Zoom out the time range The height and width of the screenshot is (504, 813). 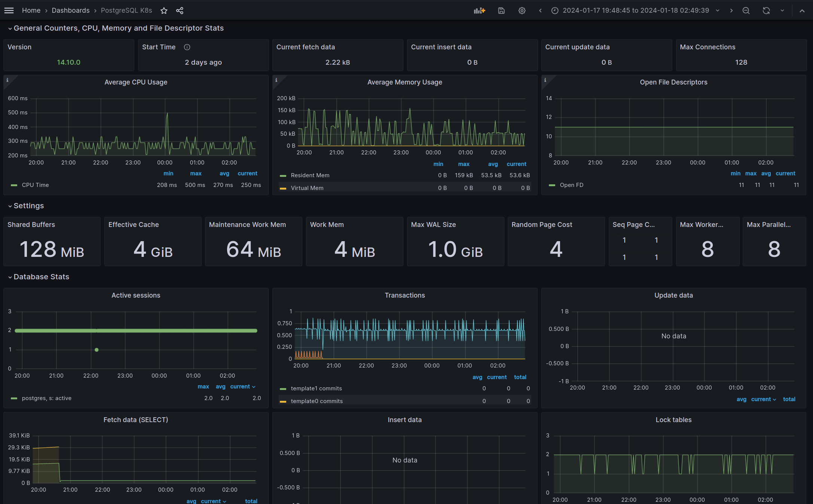[x=746, y=10]
